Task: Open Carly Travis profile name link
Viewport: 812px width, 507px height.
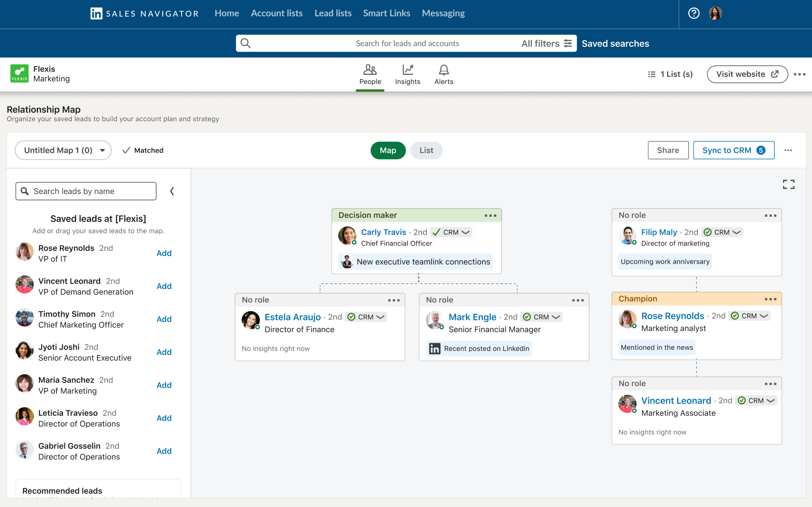Action: click(x=384, y=232)
